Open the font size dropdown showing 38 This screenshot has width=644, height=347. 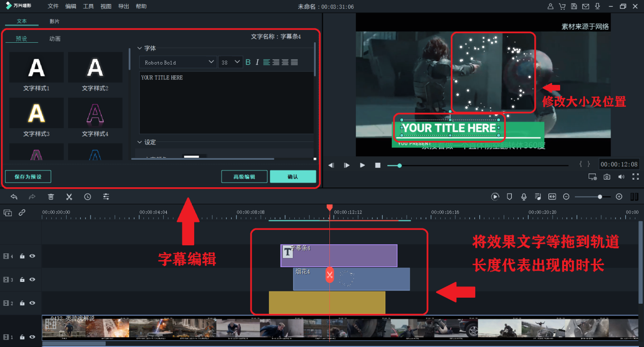click(230, 62)
